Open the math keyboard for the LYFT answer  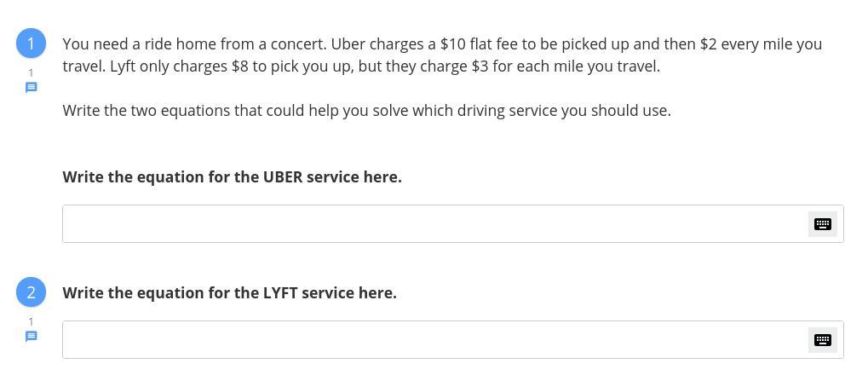click(x=822, y=340)
